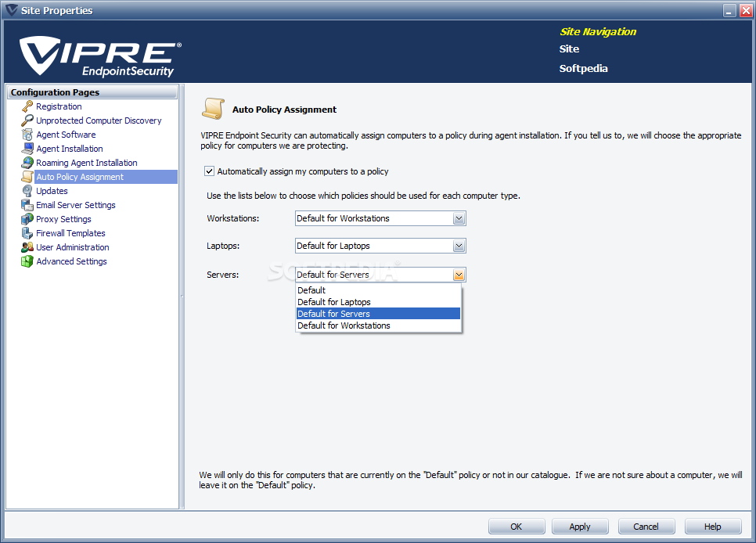The height and width of the screenshot is (543, 756).
Task: Click the Help button
Action: 713,527
